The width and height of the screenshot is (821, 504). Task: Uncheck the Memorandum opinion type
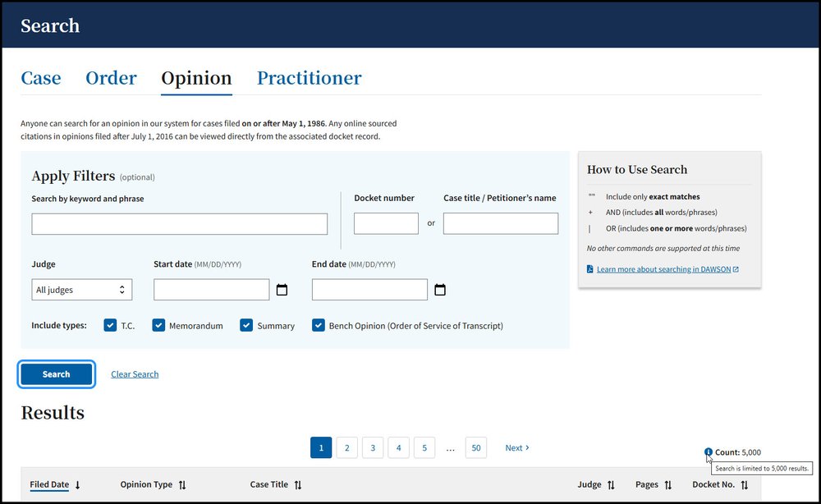(158, 325)
